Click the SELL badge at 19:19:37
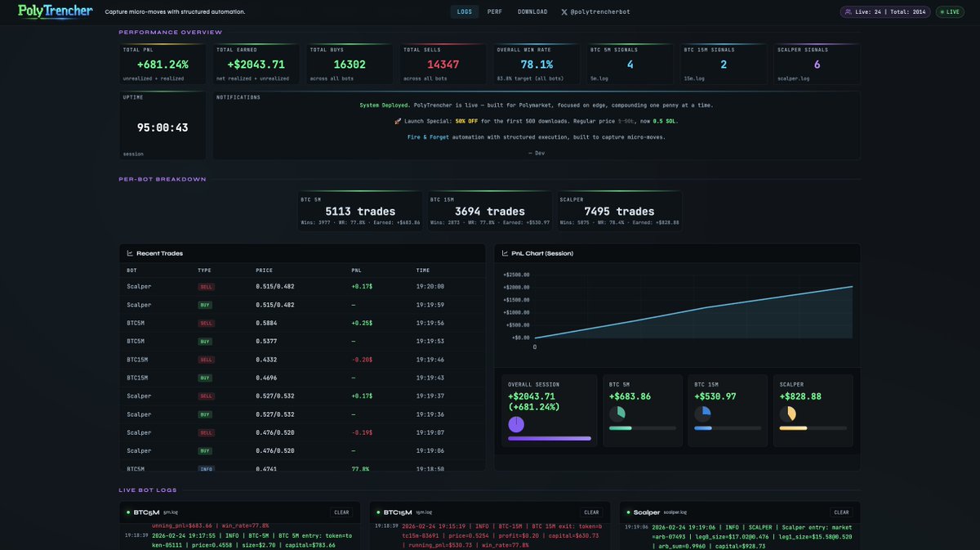Screen dimensions: 980x550 coord(206,396)
